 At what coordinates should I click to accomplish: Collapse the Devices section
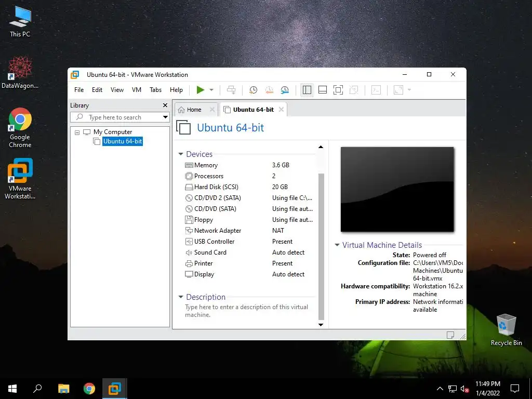[x=180, y=154]
